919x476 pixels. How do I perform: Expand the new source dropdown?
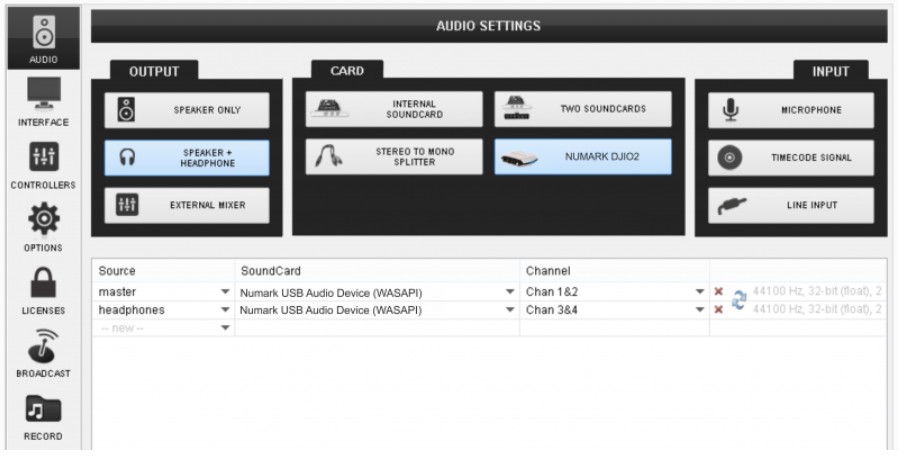pos(225,328)
